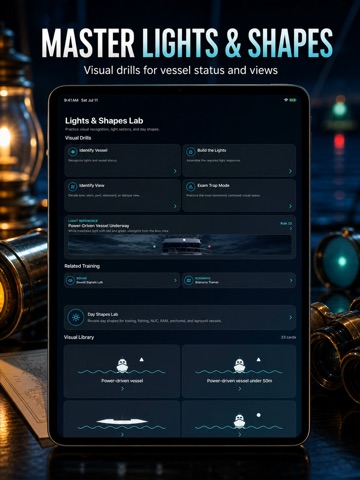Open Power-driven vessel under 50m card

(239, 371)
